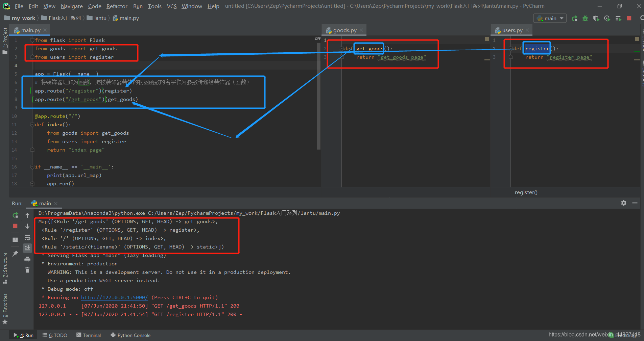The height and width of the screenshot is (341, 644).
Task: Open the Help menu
Action: (x=213, y=6)
